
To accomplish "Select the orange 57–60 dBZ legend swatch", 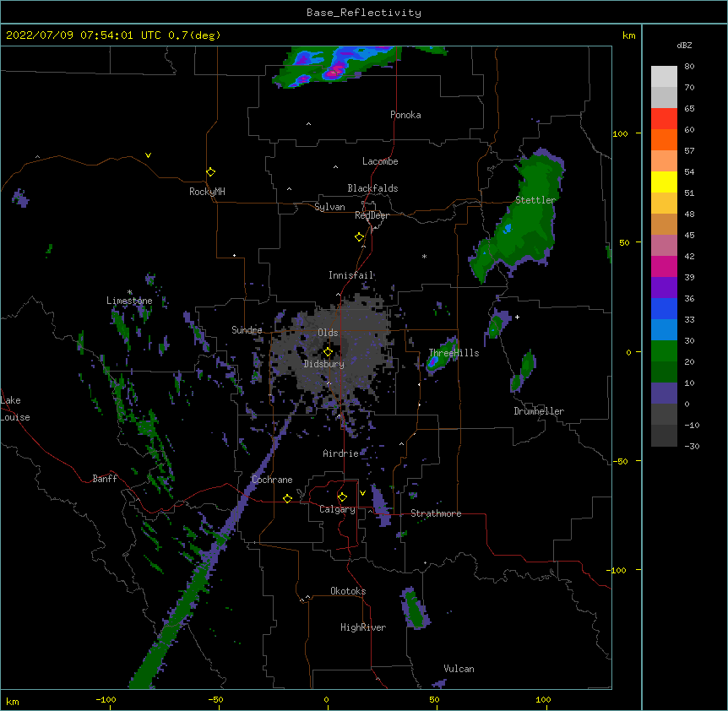I will pos(664,139).
